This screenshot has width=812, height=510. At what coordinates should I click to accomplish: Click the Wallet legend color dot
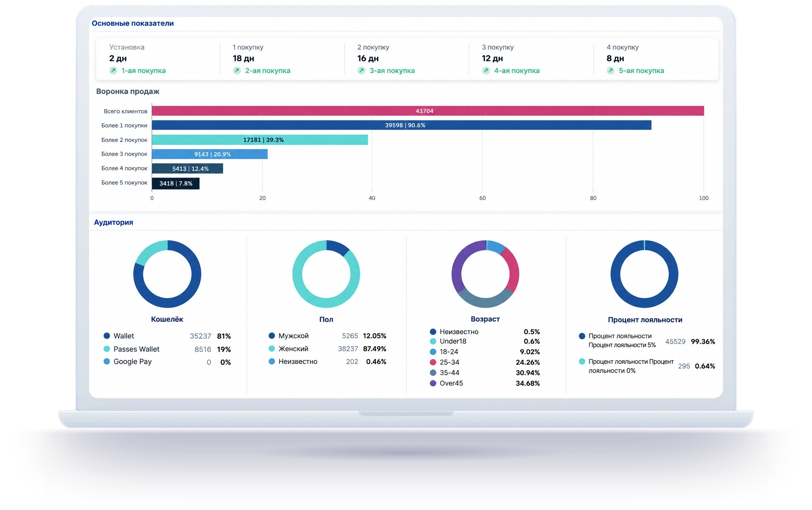[107, 336]
